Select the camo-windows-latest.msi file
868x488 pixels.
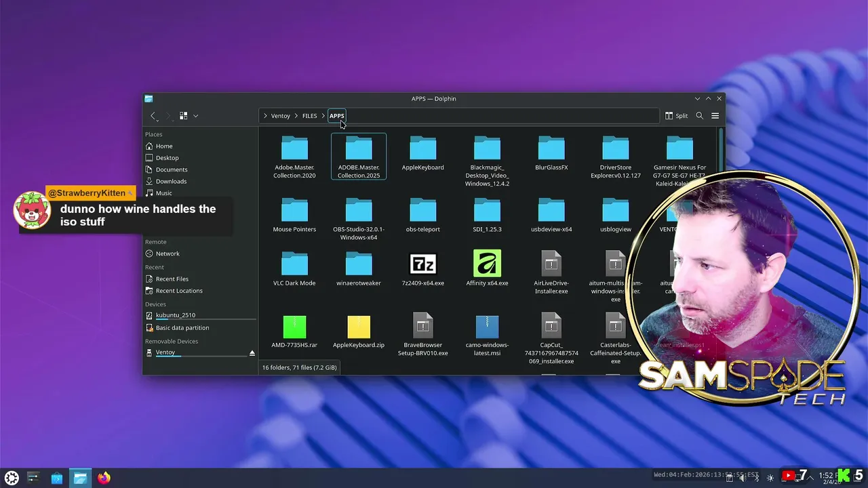pyautogui.click(x=487, y=335)
